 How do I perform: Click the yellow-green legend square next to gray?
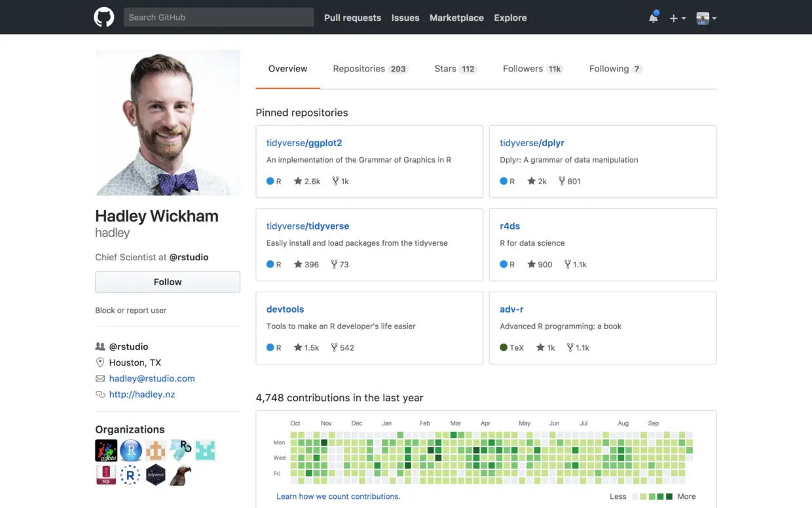point(643,497)
